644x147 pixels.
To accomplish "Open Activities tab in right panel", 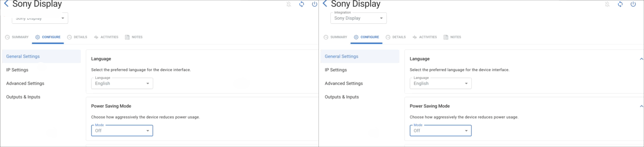I will 425,37.
